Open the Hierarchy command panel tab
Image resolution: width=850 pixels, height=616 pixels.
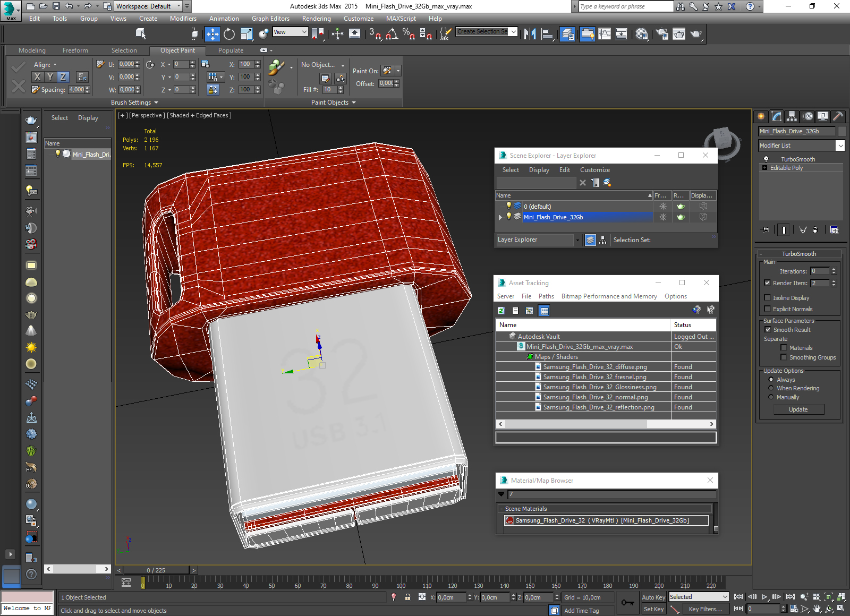point(792,116)
